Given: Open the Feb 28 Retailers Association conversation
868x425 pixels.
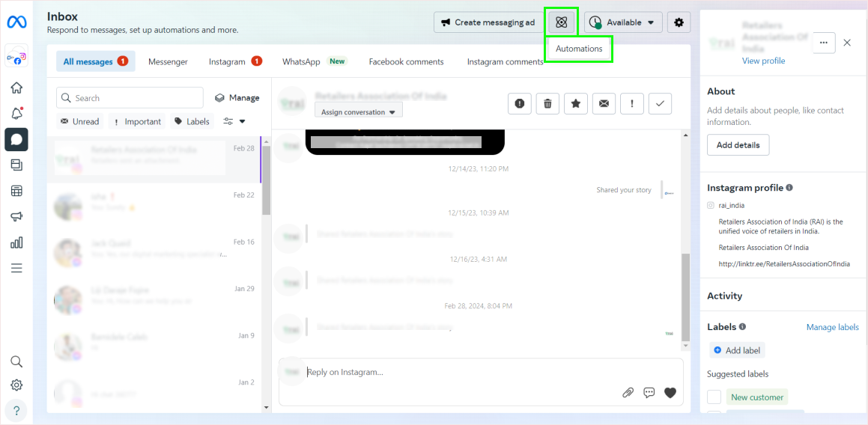Looking at the screenshot, I should point(154,160).
